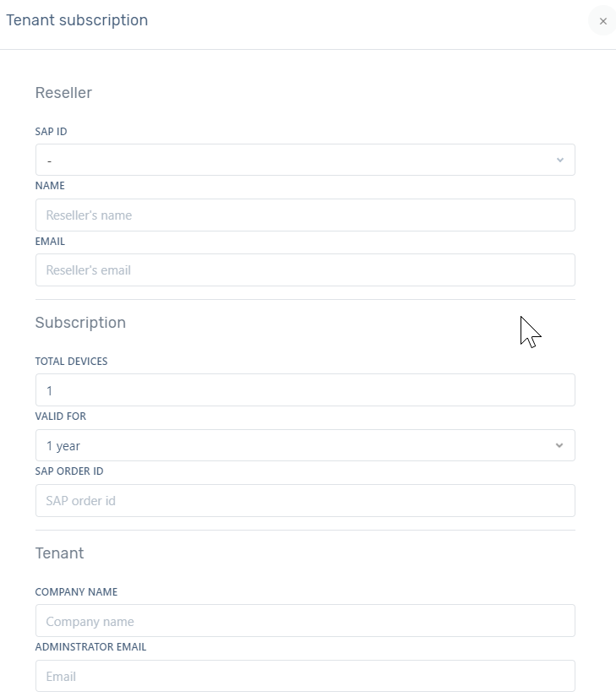
Task: Click the Company name input field
Action: click(x=304, y=621)
